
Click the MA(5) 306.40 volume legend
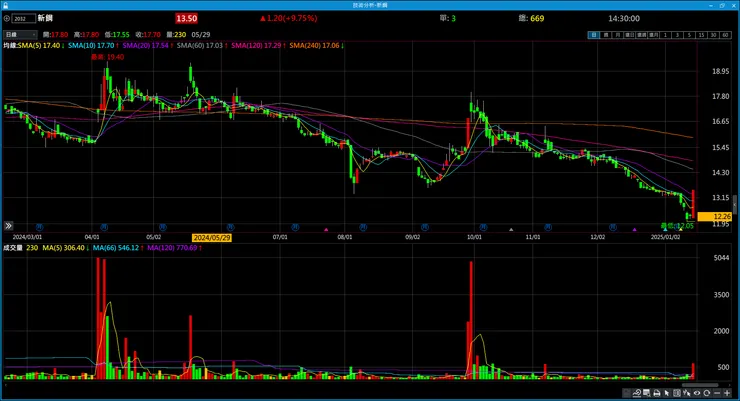[x=66, y=248]
